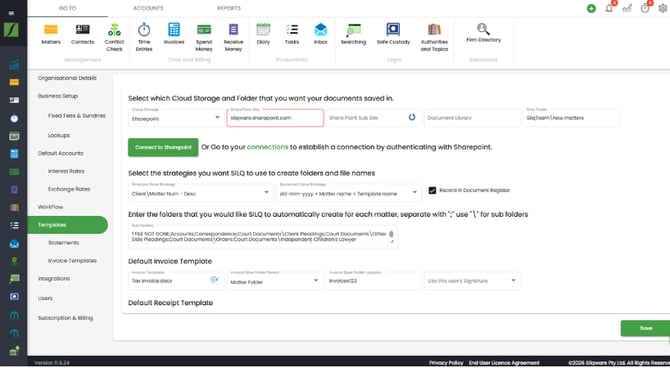Screen dimensions: 670x368
Task: Open tasks list icon in left sidebar
Action: point(14,225)
